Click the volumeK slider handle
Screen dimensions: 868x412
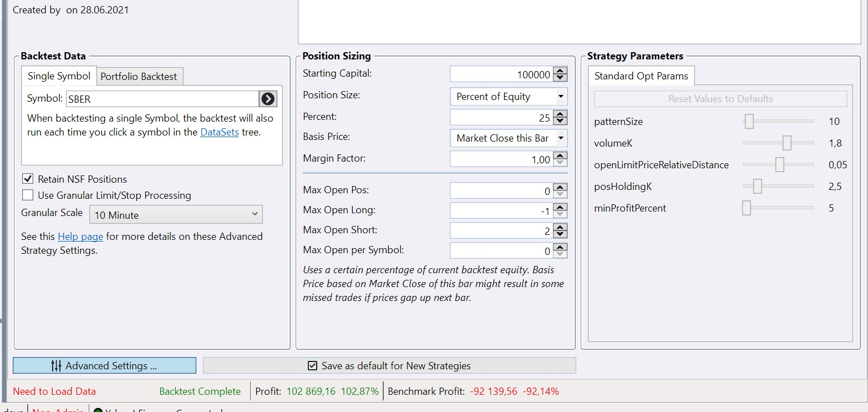coord(786,143)
